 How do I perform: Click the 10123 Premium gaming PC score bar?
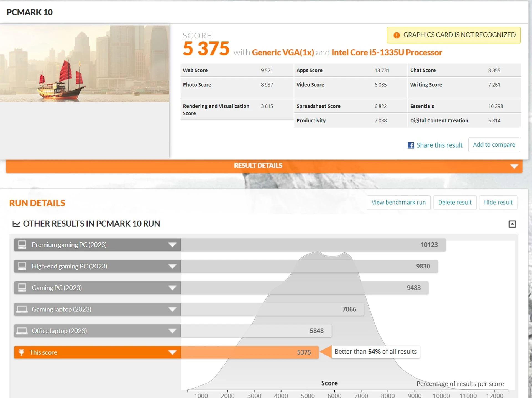(x=313, y=245)
